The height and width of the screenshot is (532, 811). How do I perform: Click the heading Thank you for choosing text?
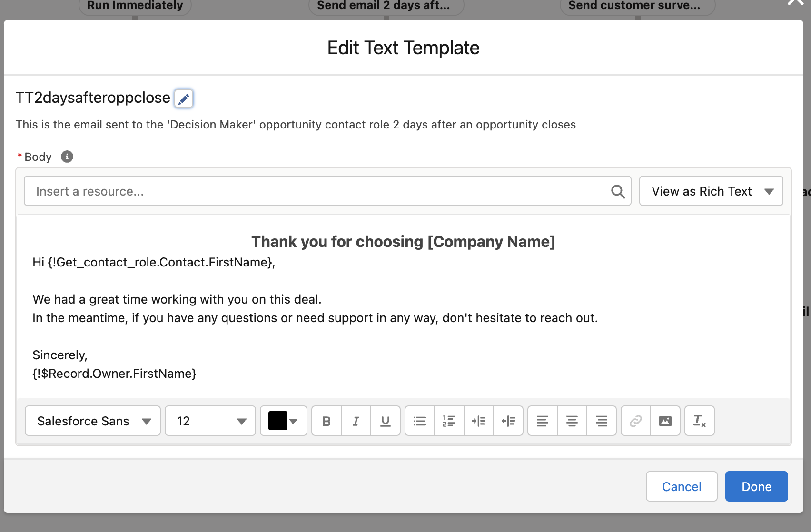[x=403, y=242]
